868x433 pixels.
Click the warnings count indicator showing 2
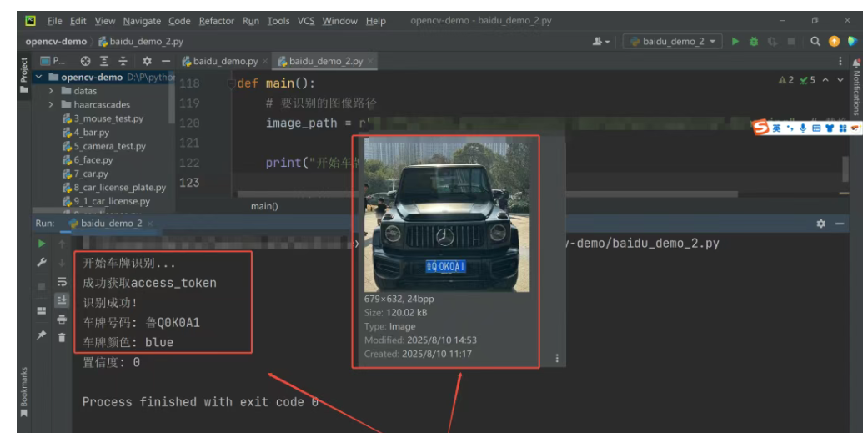click(786, 80)
